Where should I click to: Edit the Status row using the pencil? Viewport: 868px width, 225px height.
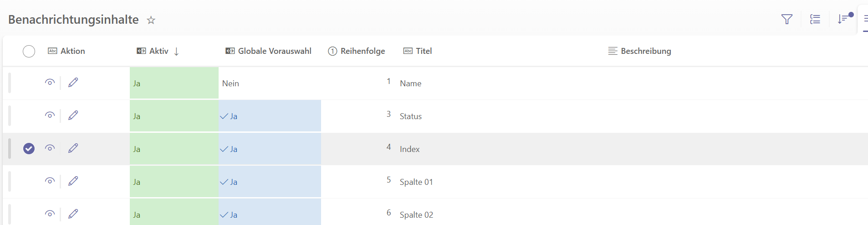73,115
